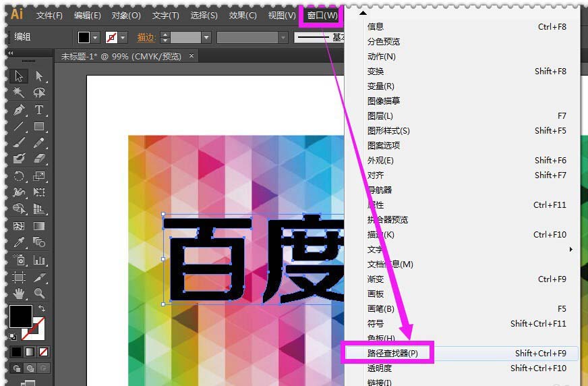Select the Blend tool

tap(39, 242)
